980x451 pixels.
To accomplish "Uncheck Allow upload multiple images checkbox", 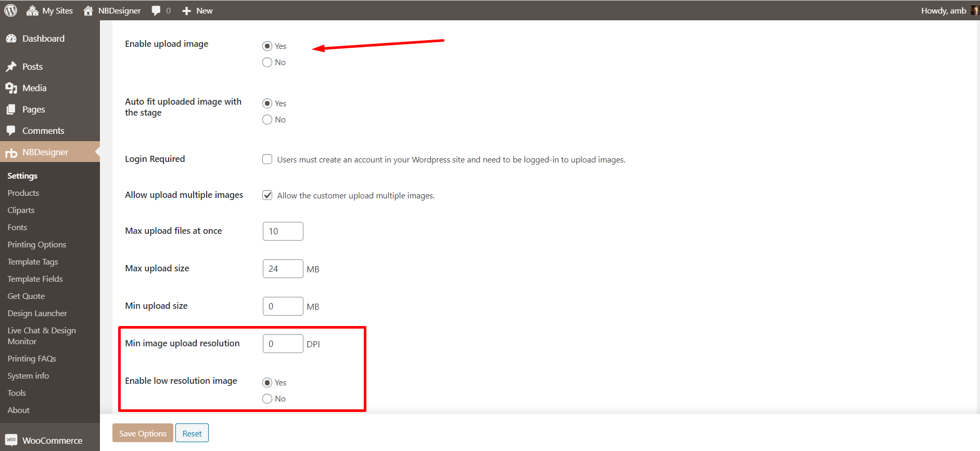I will pos(267,195).
